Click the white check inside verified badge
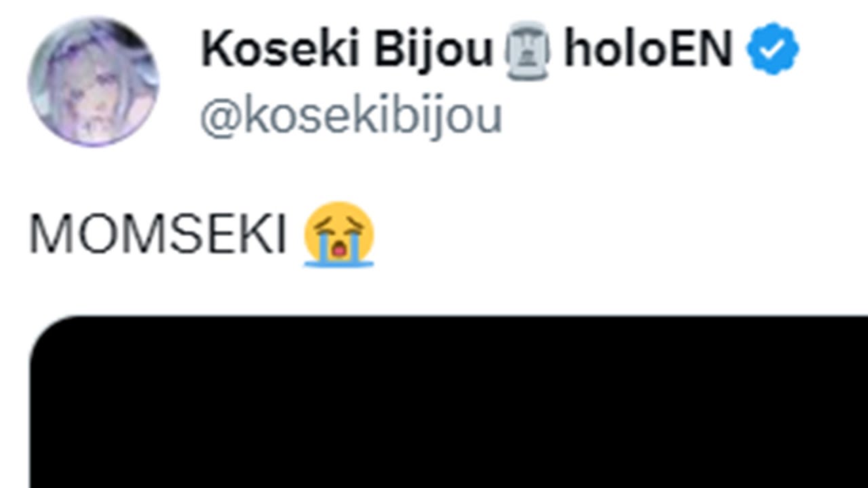 coord(773,49)
